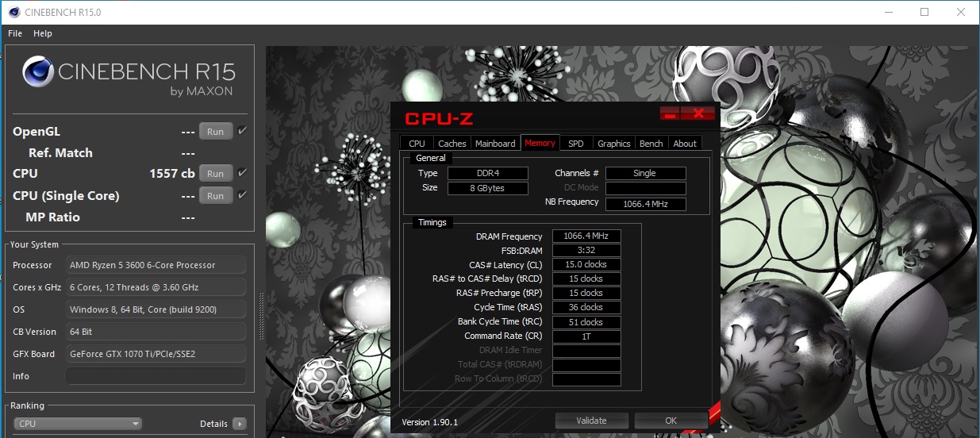Click the GFX Board field GeForce GTX 1070 Ti
Viewport: 980px width, 438px height.
point(156,354)
